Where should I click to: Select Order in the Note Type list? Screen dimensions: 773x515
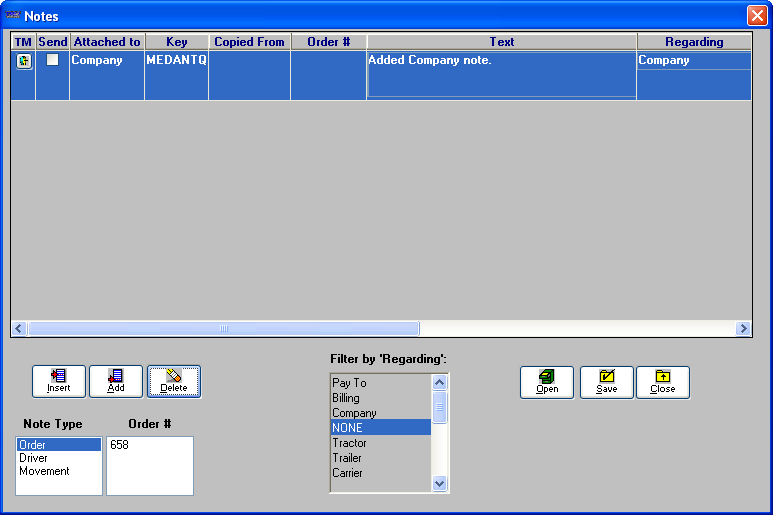point(59,445)
